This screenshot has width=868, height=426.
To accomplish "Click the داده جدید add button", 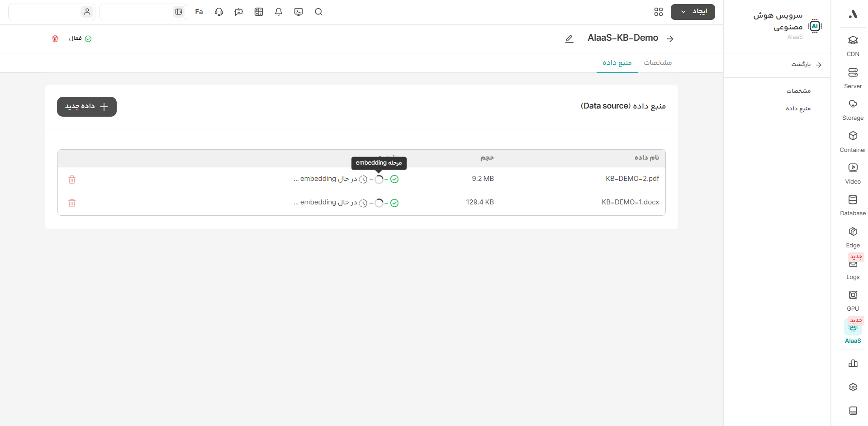I will (87, 107).
